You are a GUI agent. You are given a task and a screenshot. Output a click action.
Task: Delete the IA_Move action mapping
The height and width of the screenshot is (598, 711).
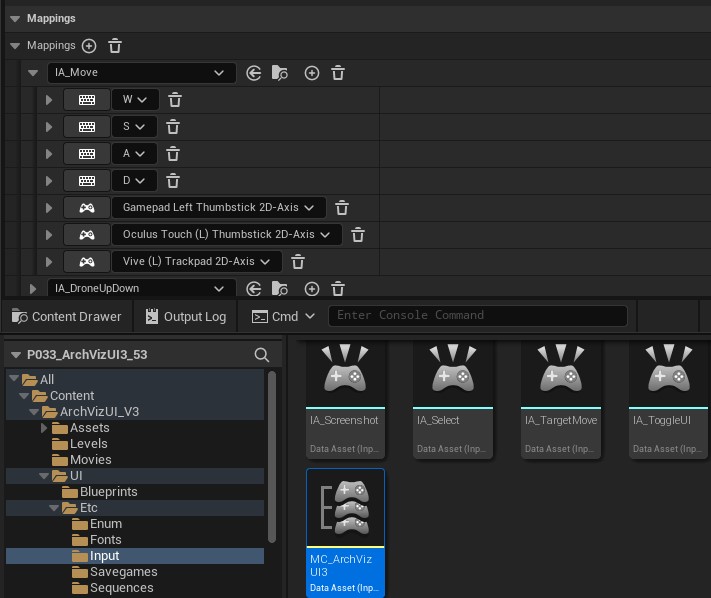point(338,73)
